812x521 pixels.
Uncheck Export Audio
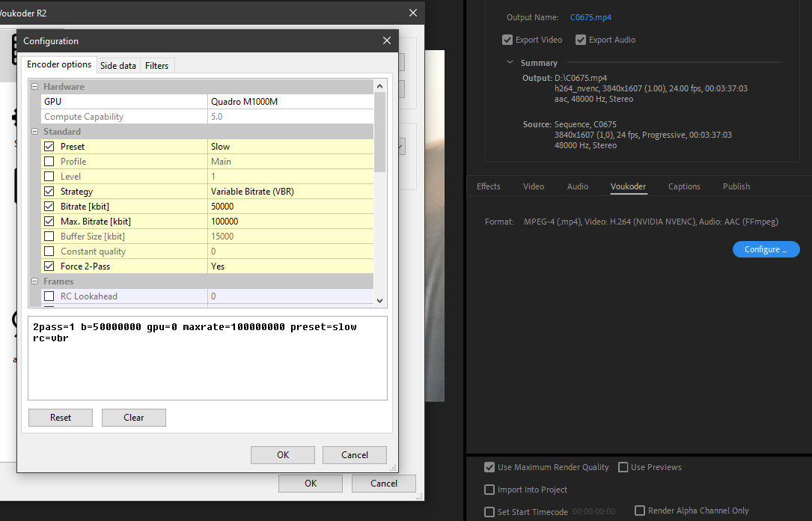click(x=581, y=40)
